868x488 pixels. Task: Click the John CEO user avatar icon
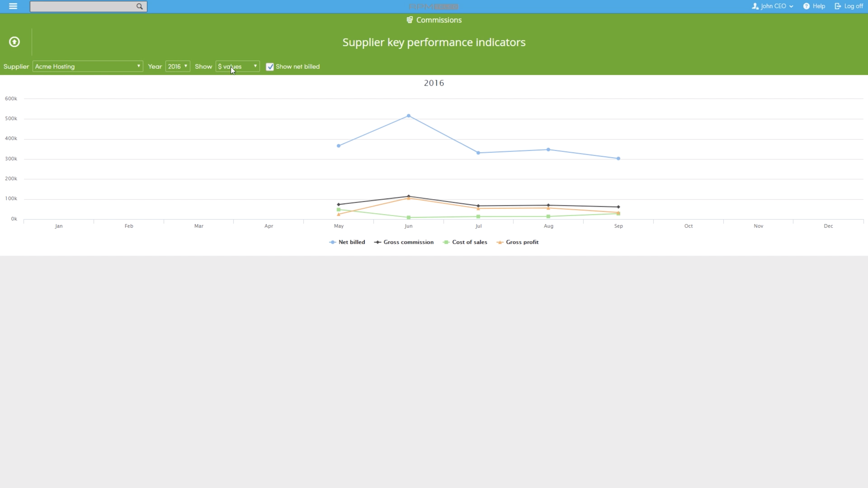coord(756,6)
